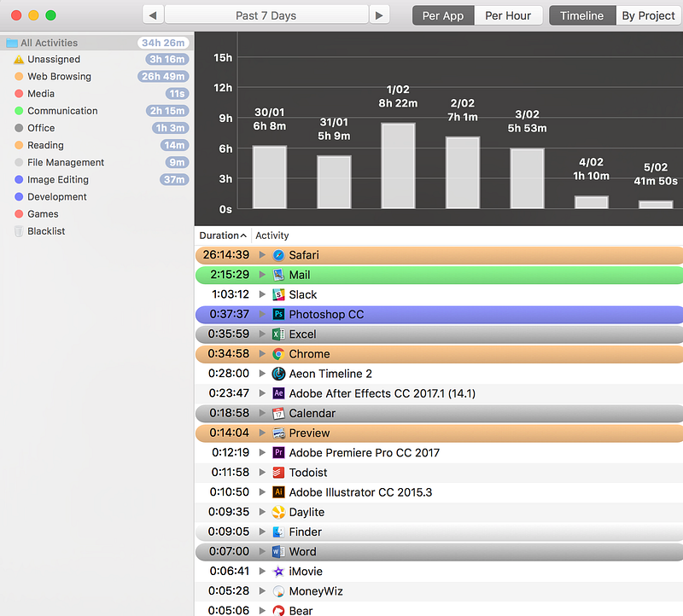Toggle the Per App view

pos(442,15)
